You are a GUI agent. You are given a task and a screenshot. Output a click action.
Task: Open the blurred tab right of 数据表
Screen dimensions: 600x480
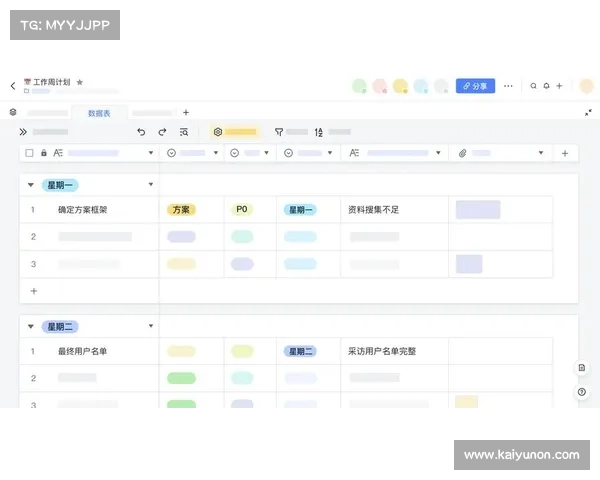(152, 113)
